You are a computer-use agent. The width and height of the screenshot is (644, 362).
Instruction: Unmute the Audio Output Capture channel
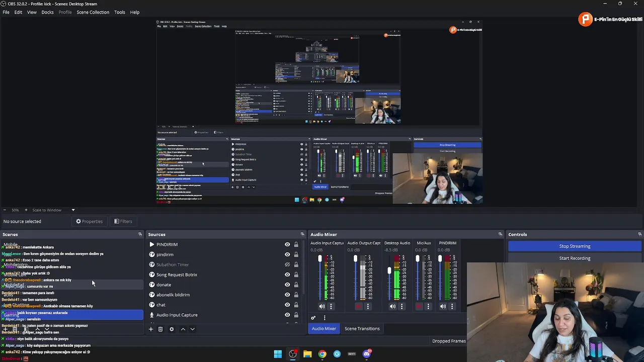[x=359, y=306]
